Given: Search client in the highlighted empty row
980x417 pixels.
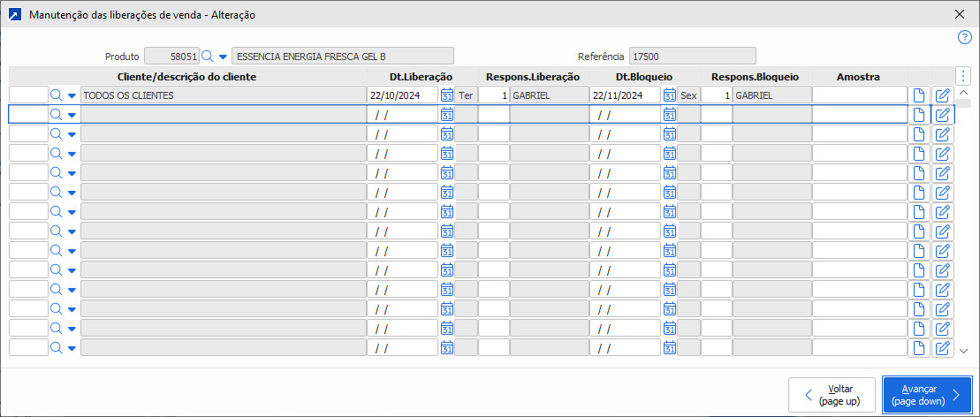Looking at the screenshot, I should click(x=57, y=114).
